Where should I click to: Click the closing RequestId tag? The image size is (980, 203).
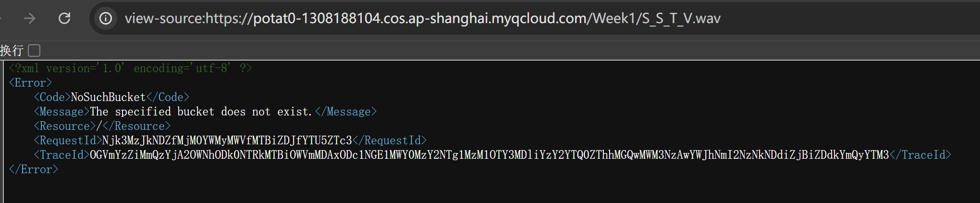point(390,140)
